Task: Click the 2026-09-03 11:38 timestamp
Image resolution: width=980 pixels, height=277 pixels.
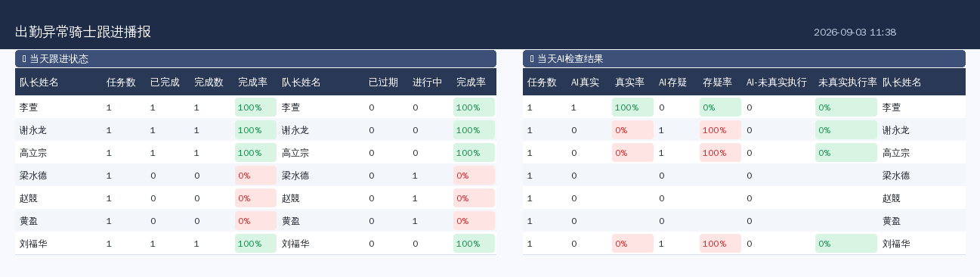Action: tap(855, 33)
